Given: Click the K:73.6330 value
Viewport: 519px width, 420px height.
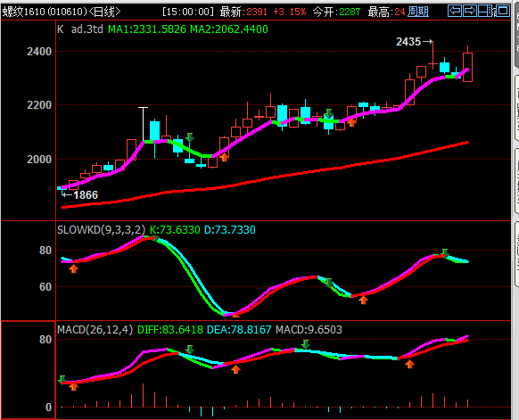Looking at the screenshot, I should [175, 230].
